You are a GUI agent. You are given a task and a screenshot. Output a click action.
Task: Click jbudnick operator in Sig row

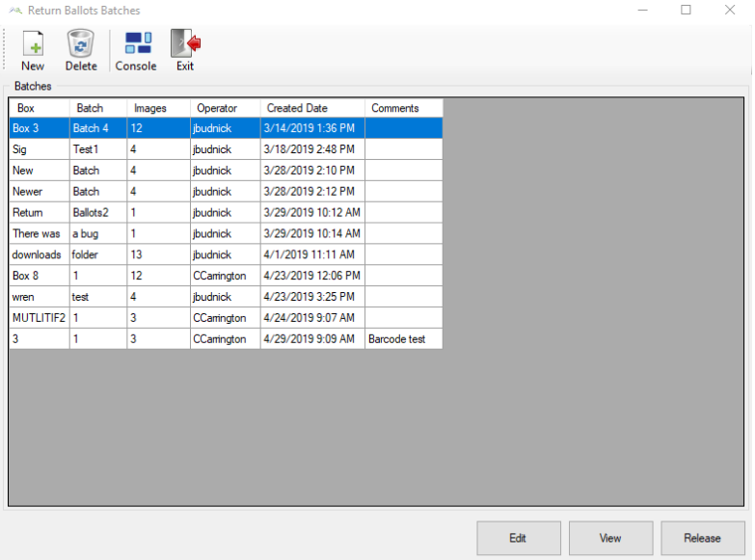(x=226, y=149)
